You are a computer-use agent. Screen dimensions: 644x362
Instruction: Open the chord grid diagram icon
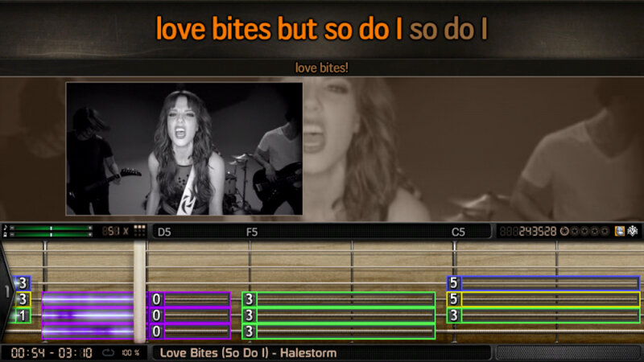(x=139, y=231)
